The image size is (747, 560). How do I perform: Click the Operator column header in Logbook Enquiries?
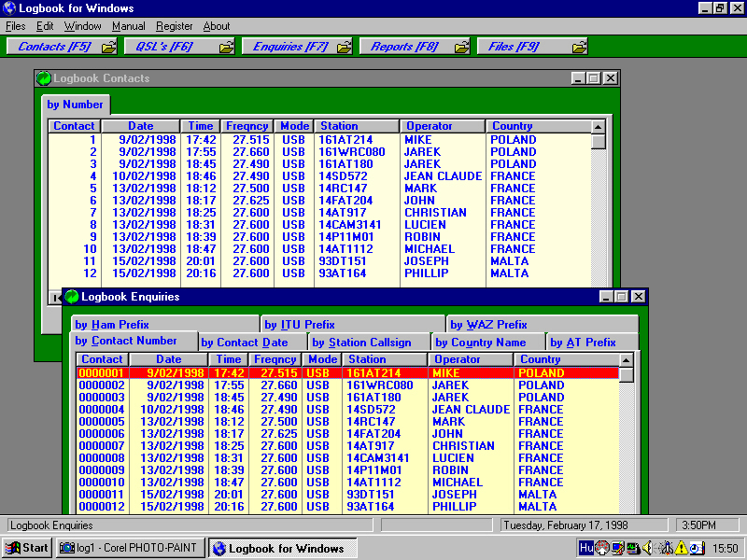click(471, 359)
